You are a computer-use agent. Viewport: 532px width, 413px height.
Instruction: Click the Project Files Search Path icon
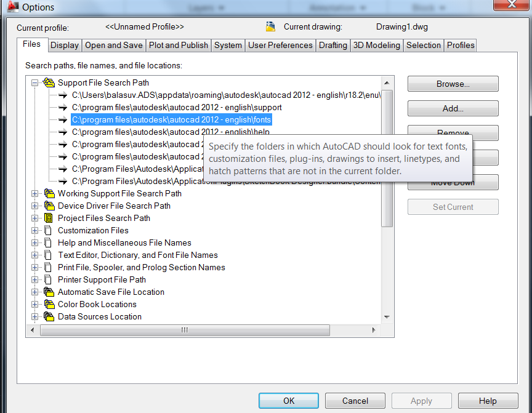(49, 218)
